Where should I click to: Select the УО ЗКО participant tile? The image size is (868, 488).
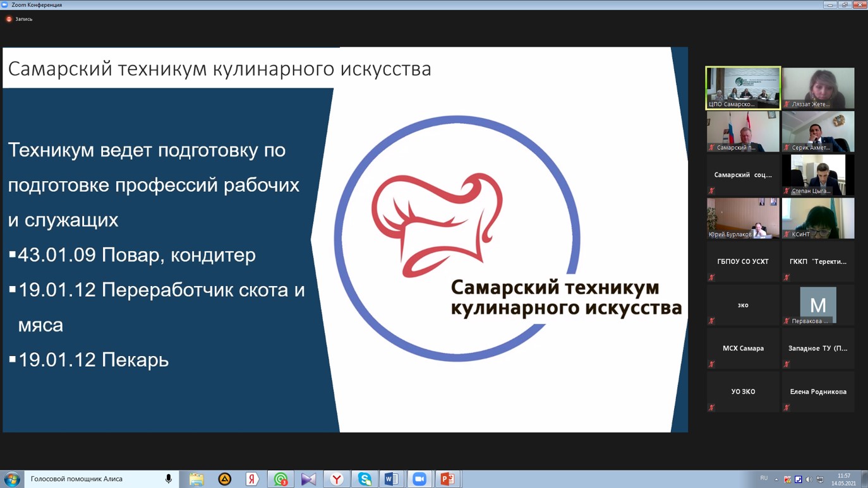(x=743, y=391)
